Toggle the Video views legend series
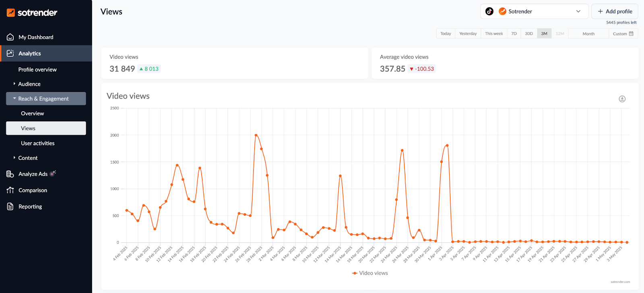Viewport: 644px width, 293px height. point(370,273)
